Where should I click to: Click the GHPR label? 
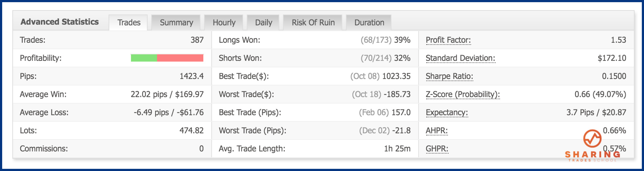[437, 149]
